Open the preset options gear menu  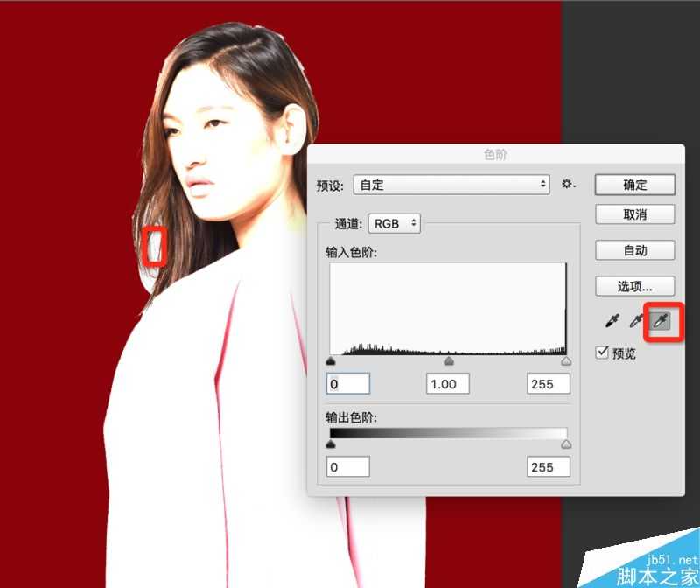click(x=569, y=184)
